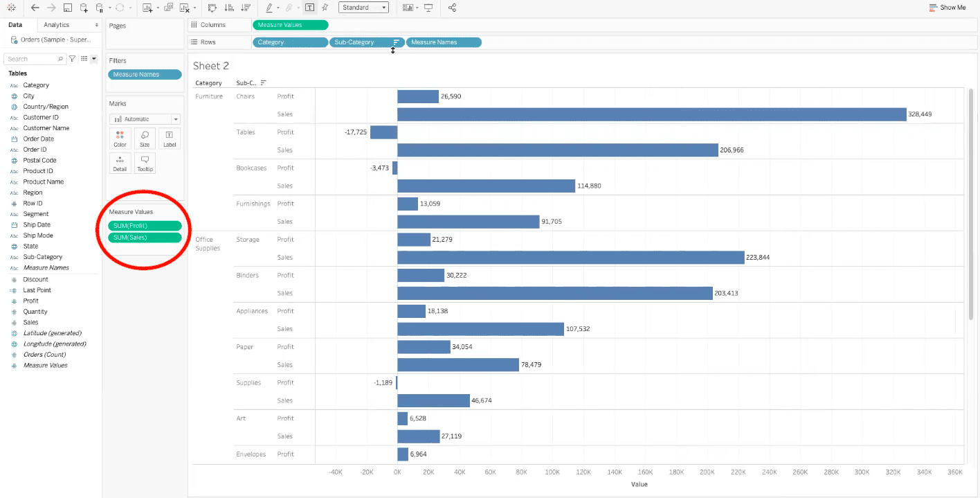
Task: Select the Sheet 2 title
Action: pyautogui.click(x=211, y=65)
